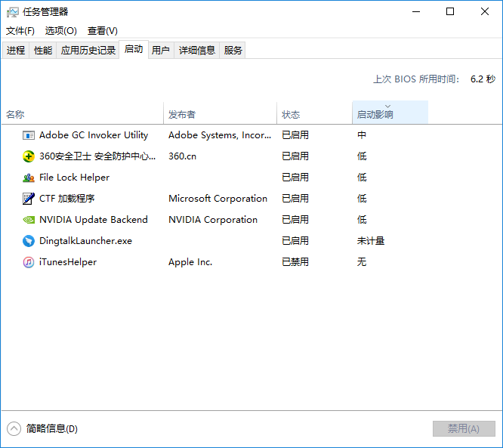This screenshot has height=448, width=503.
Task: Sort list by 发布者 column header
Action: click(220, 113)
